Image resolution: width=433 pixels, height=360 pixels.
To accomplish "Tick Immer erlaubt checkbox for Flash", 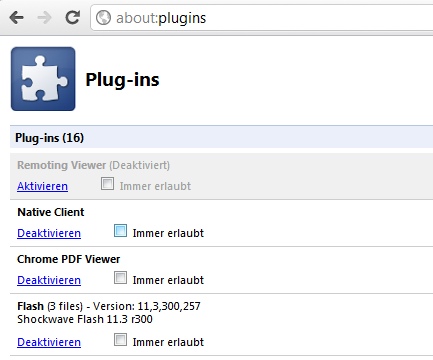I will point(120,340).
